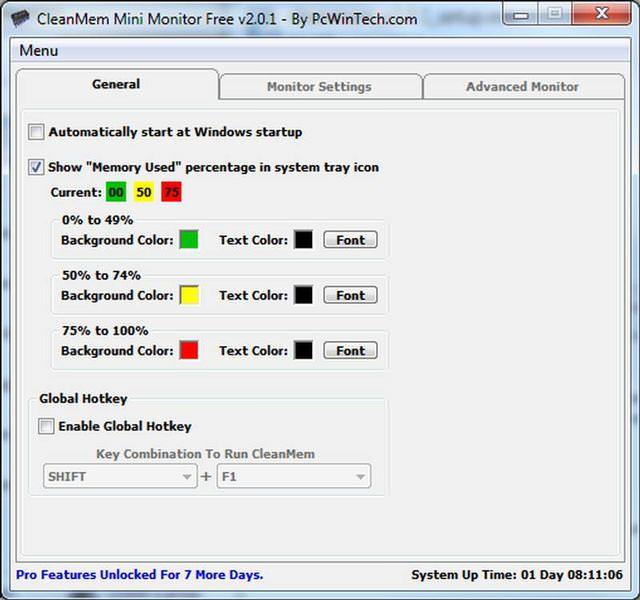Image resolution: width=640 pixels, height=600 pixels.
Task: Change the 75% to 100% text color swatch
Action: (304, 350)
